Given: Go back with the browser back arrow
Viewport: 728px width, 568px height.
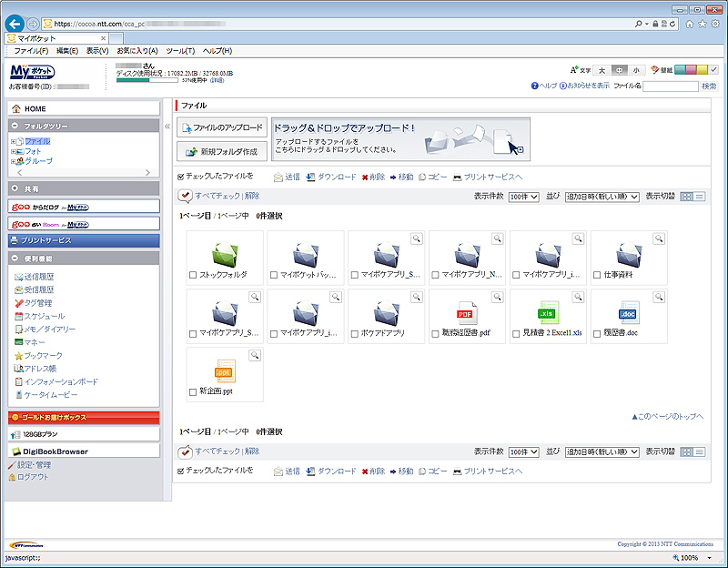Looking at the screenshot, I should pyautogui.click(x=15, y=24).
